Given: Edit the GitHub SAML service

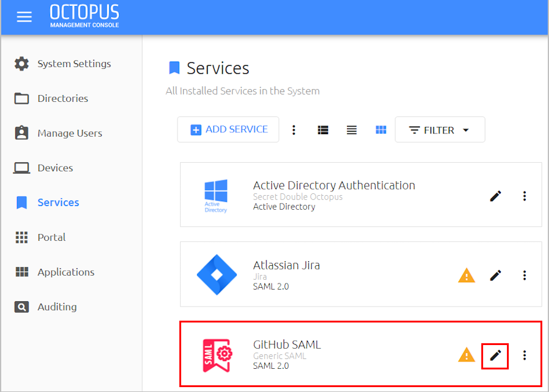Looking at the screenshot, I should point(495,356).
